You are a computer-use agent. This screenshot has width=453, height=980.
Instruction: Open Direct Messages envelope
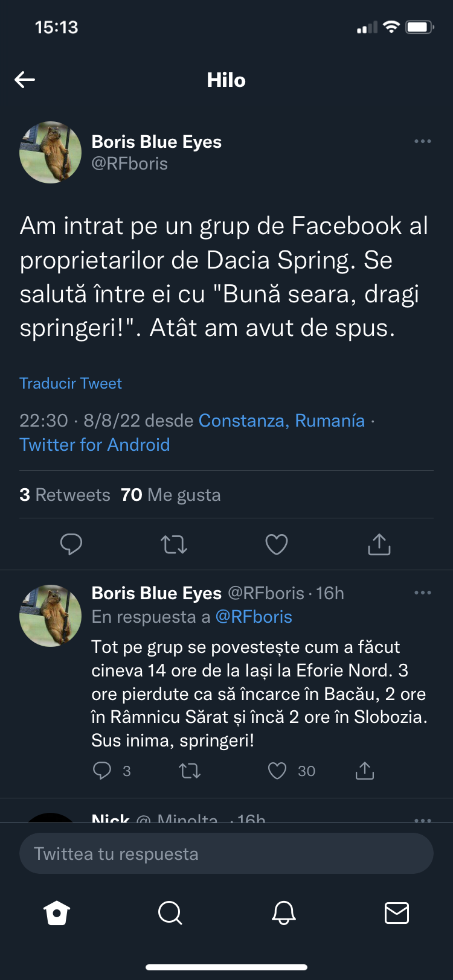397,913
